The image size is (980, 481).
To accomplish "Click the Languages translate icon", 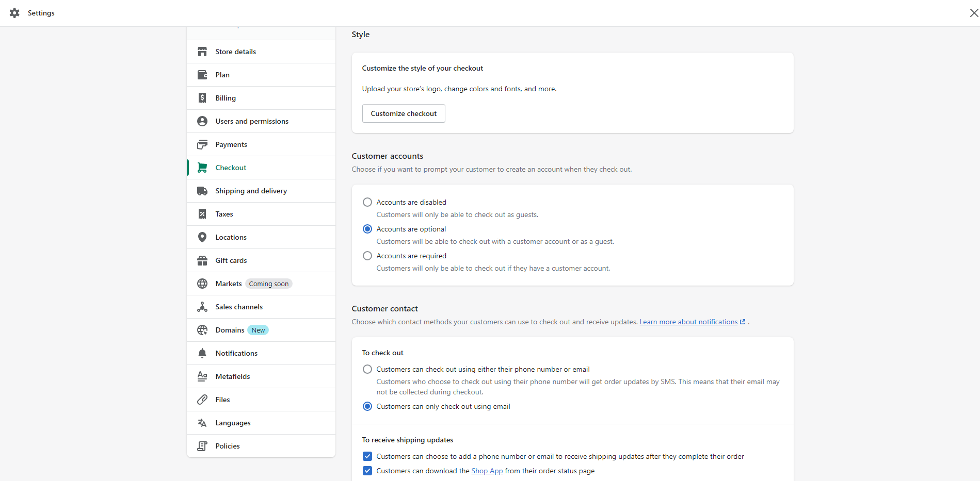I will click(202, 423).
